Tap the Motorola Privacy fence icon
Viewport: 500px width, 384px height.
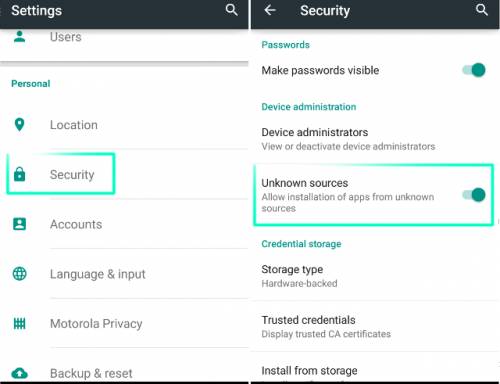(x=19, y=323)
